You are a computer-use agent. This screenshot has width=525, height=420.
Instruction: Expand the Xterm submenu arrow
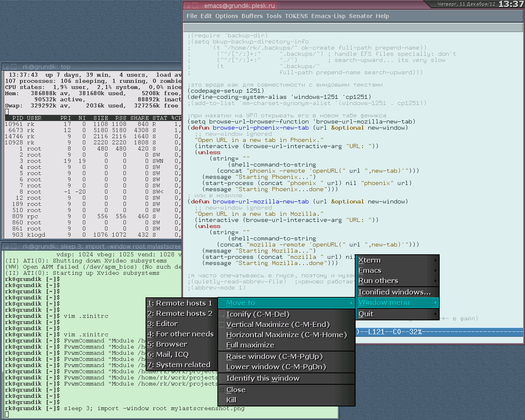click(436, 260)
